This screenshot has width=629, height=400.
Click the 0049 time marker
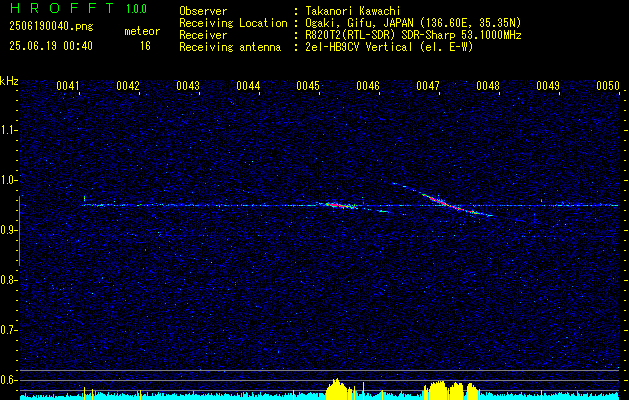pyautogui.click(x=548, y=86)
